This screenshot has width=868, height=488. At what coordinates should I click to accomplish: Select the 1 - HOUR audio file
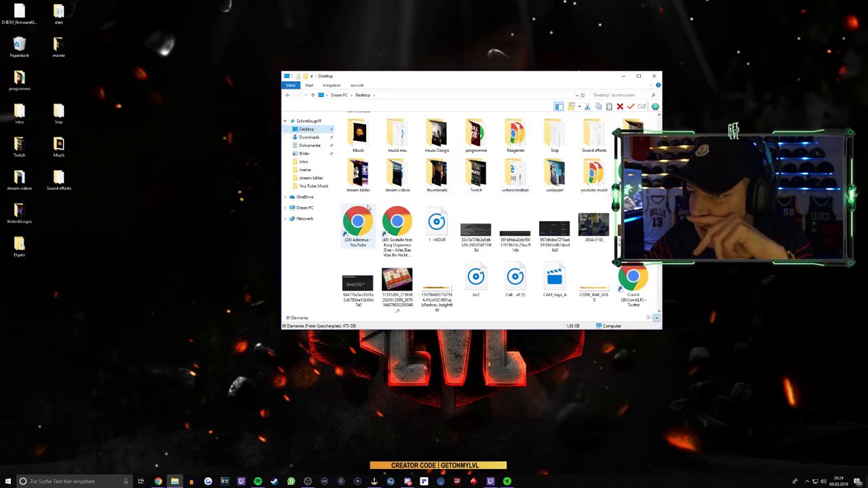(437, 225)
